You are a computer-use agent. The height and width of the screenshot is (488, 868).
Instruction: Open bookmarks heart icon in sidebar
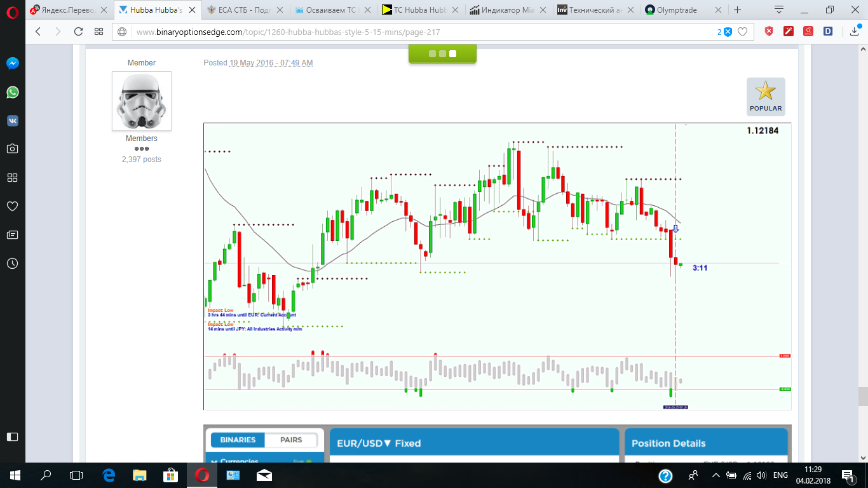pyautogui.click(x=13, y=206)
